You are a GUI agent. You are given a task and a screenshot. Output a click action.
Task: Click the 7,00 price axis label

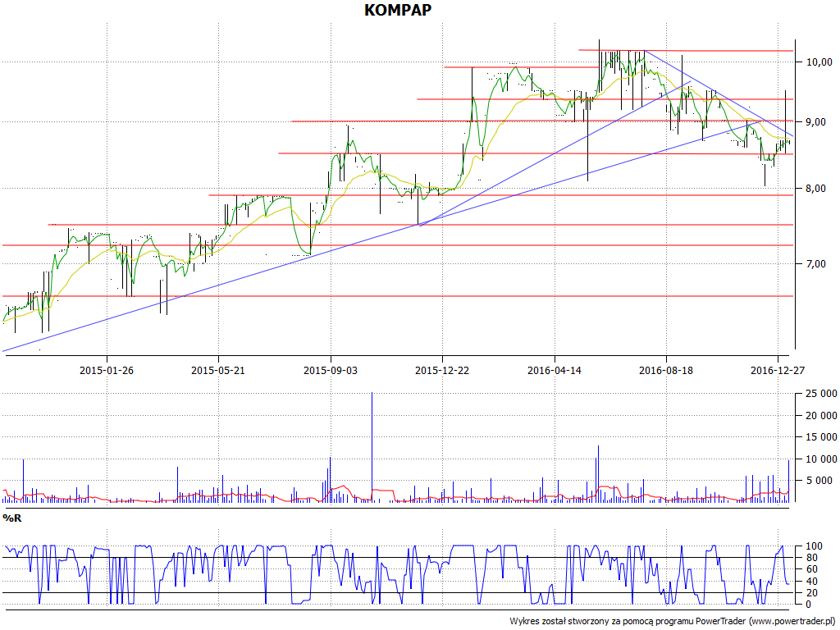815,263
